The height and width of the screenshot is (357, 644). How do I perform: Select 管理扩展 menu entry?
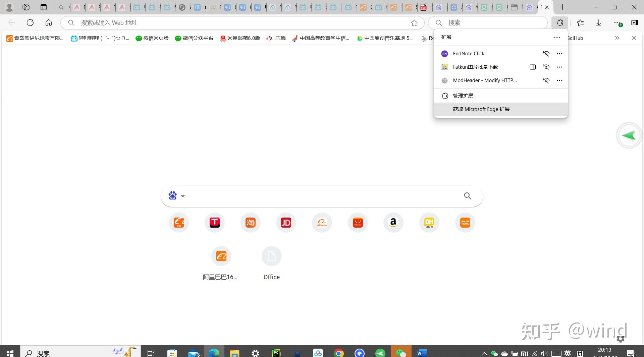point(501,96)
